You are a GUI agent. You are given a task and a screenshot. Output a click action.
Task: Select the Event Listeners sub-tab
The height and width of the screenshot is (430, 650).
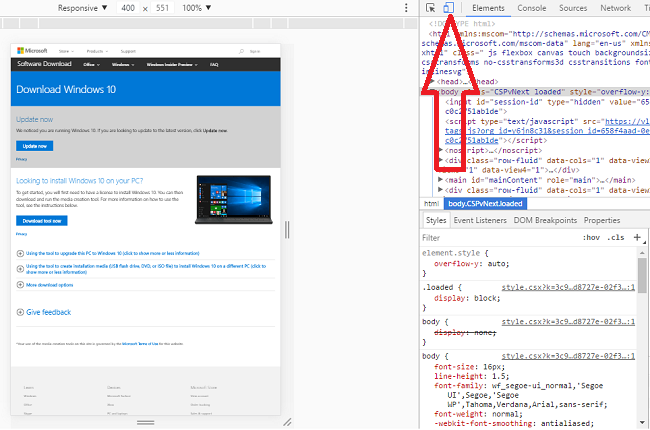tap(480, 220)
